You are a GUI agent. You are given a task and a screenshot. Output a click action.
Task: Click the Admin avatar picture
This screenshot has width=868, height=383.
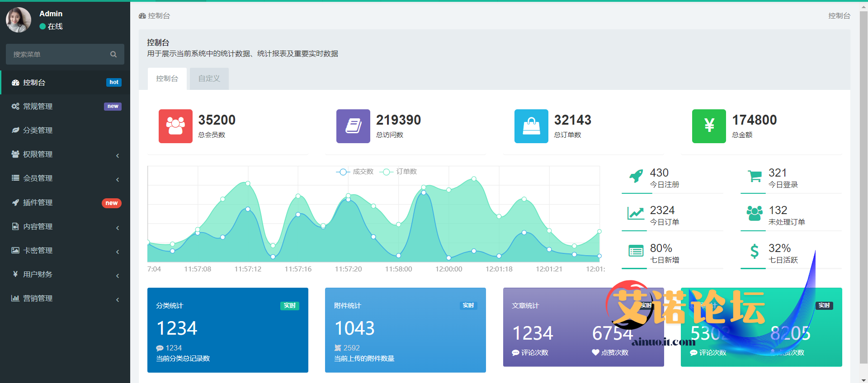[19, 20]
